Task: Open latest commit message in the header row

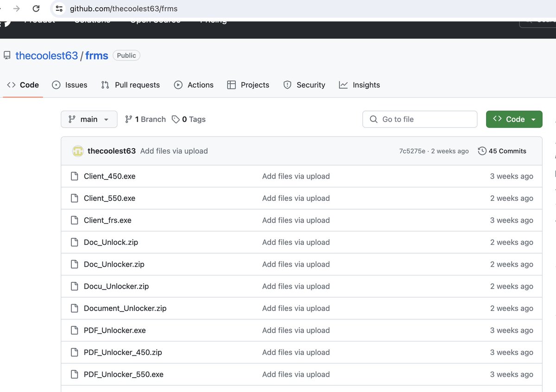Action: click(174, 151)
